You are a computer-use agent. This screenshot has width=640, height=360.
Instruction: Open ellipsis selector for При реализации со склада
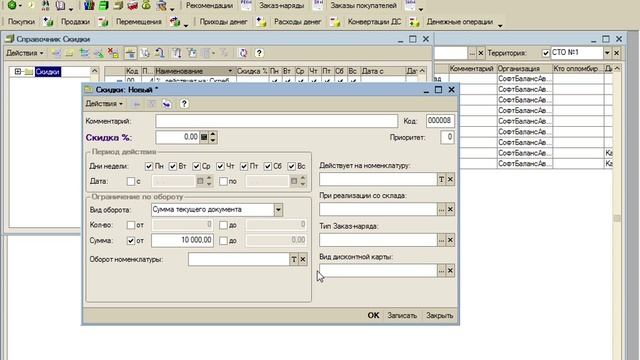(441, 210)
